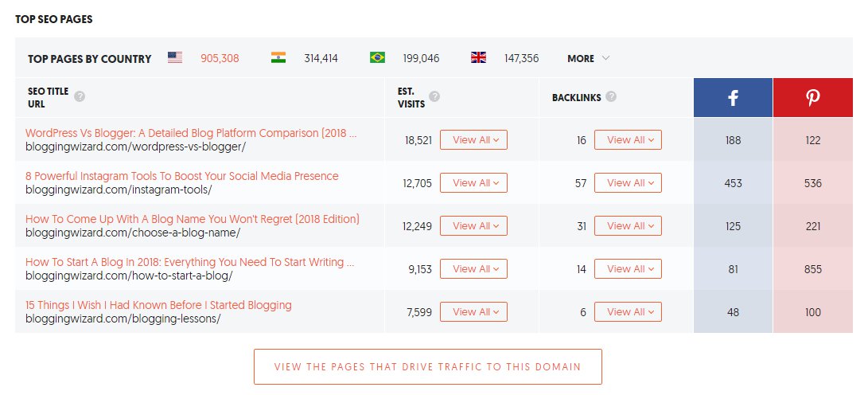Image resolution: width=868 pixels, height=395 pixels.
Task: Click the SEO Title help question icon
Action: click(x=80, y=97)
